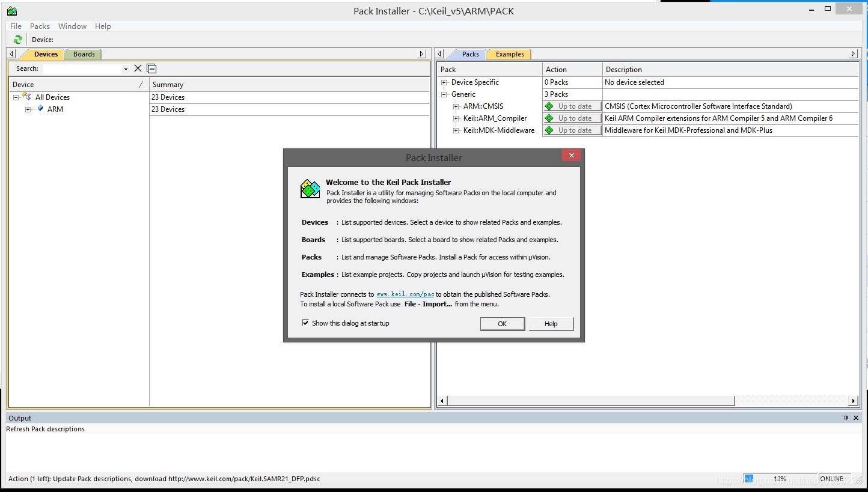Click the collapse-all icon beside search
Viewport: 868px width, 492px height.
151,68
